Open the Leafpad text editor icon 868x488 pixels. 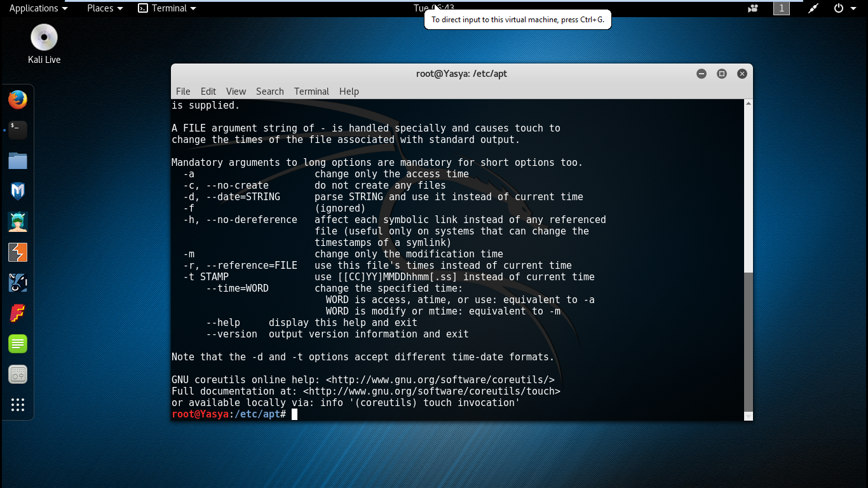(x=17, y=344)
